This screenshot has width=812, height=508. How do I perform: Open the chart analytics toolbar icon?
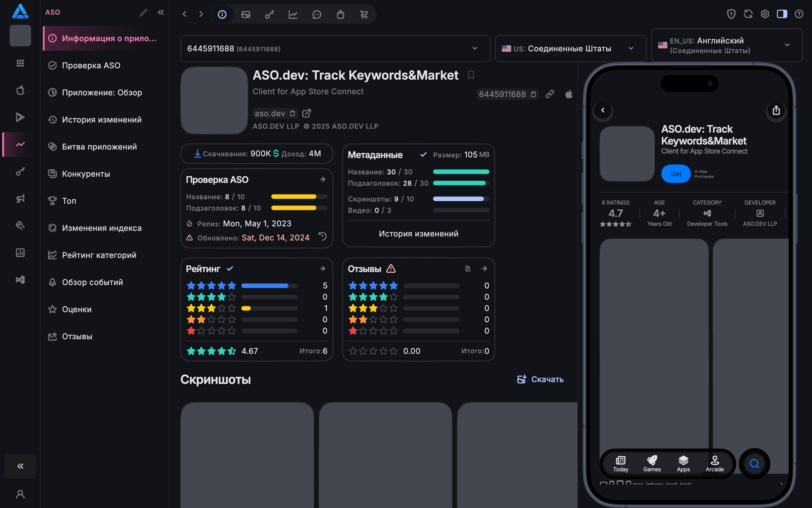[x=293, y=14]
